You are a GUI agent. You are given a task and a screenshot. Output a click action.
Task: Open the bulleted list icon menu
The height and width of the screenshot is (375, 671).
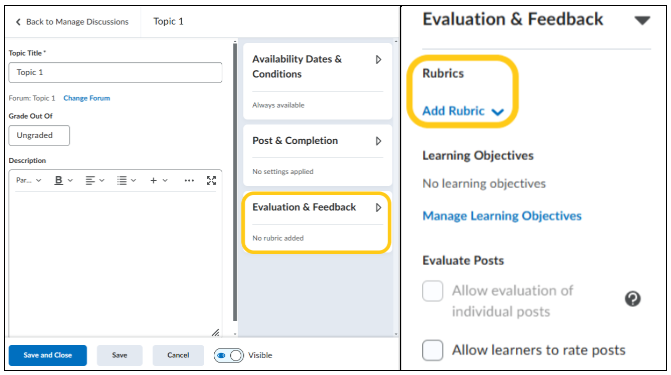[x=126, y=181]
